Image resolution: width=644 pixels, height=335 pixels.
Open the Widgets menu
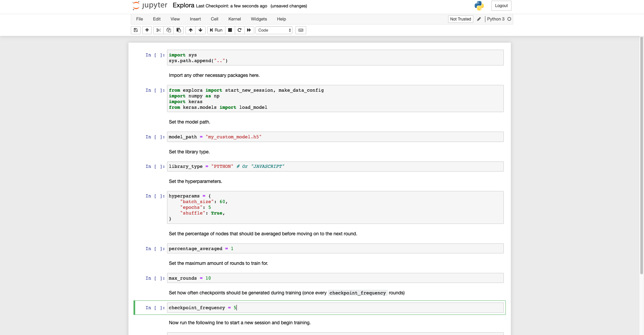pyautogui.click(x=259, y=19)
